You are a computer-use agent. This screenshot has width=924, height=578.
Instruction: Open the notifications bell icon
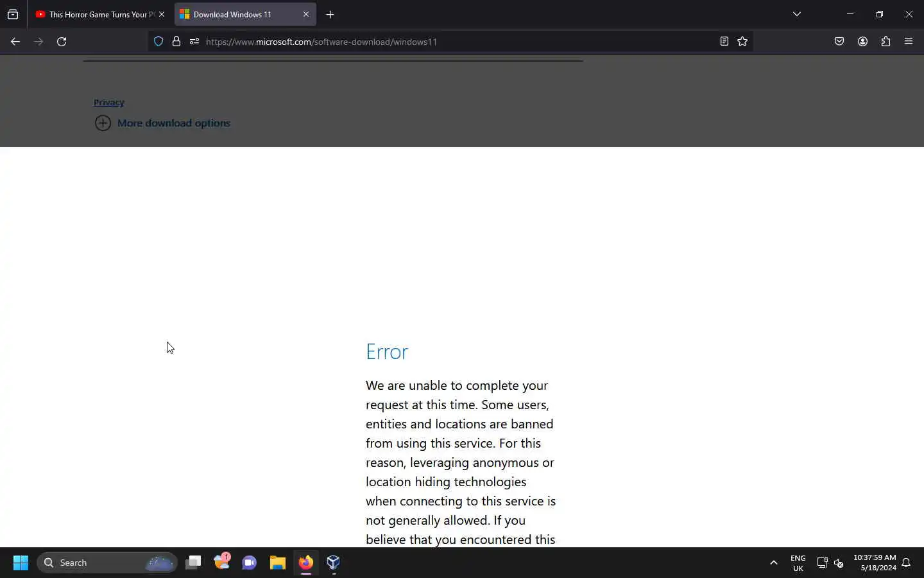[907, 563]
